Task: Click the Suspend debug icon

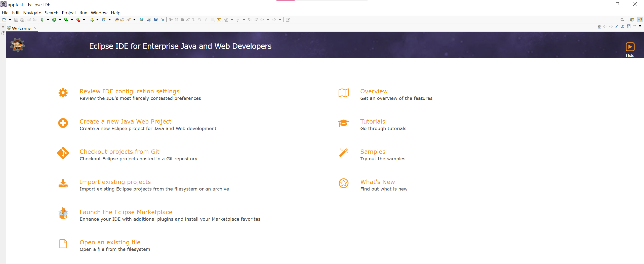Action: pyautogui.click(x=176, y=20)
